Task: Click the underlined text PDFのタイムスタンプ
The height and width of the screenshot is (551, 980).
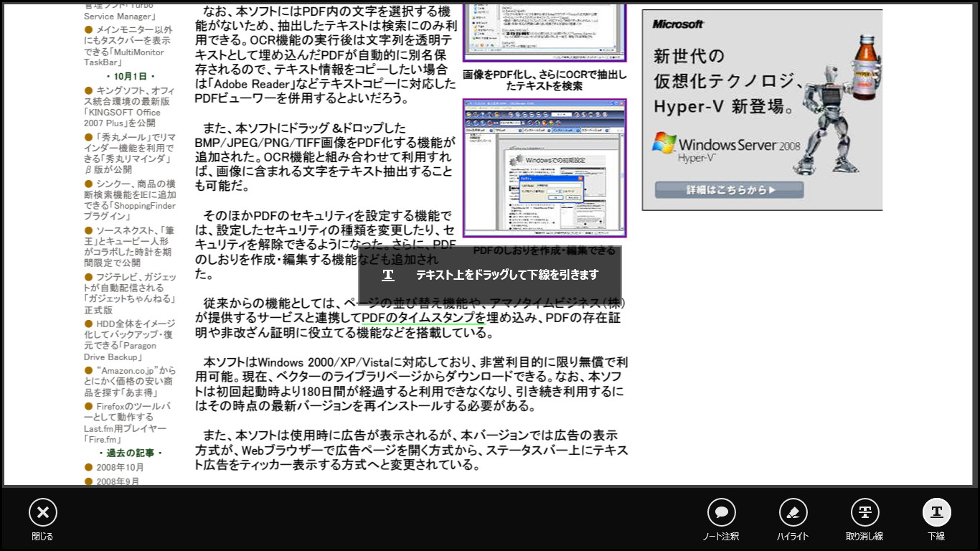Action: point(419,317)
